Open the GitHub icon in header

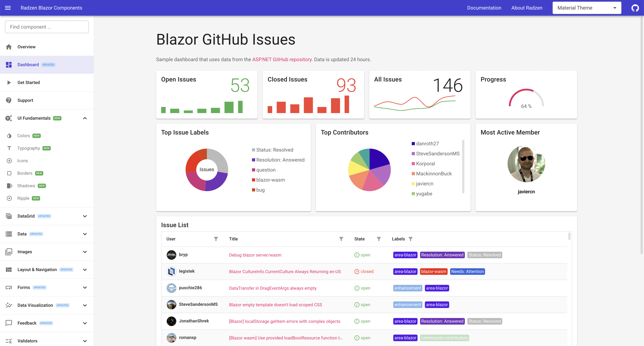coord(635,8)
